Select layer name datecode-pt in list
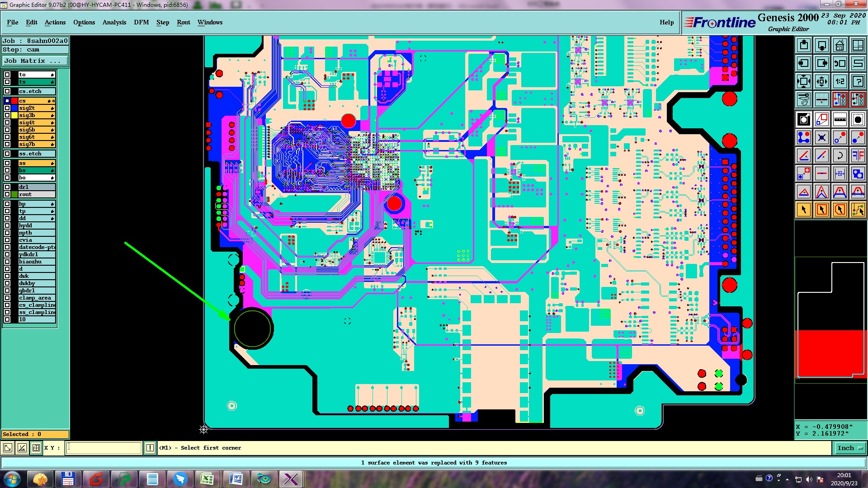The image size is (868, 488). tap(37, 247)
